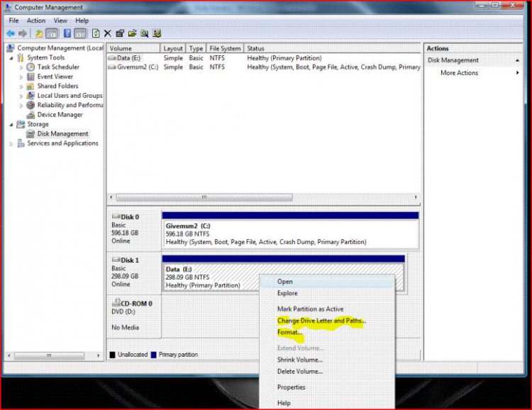Collapse the Storage tree node
This screenshot has width=532, height=410.
(x=11, y=125)
